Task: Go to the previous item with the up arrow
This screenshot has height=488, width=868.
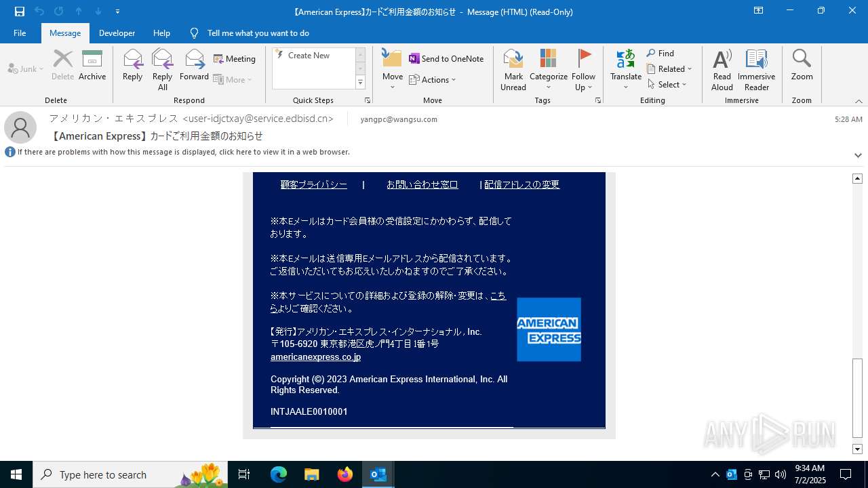Action: point(79,12)
